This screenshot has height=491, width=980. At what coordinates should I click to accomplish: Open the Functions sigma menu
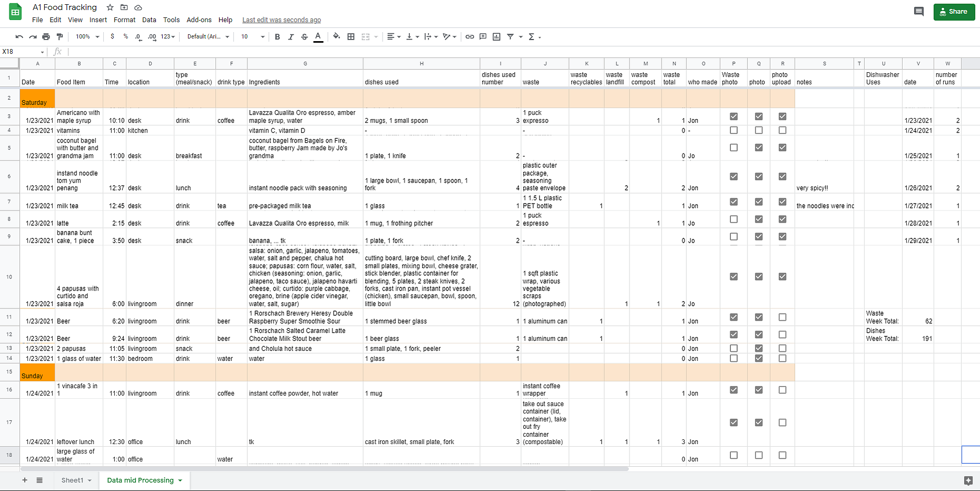click(534, 37)
